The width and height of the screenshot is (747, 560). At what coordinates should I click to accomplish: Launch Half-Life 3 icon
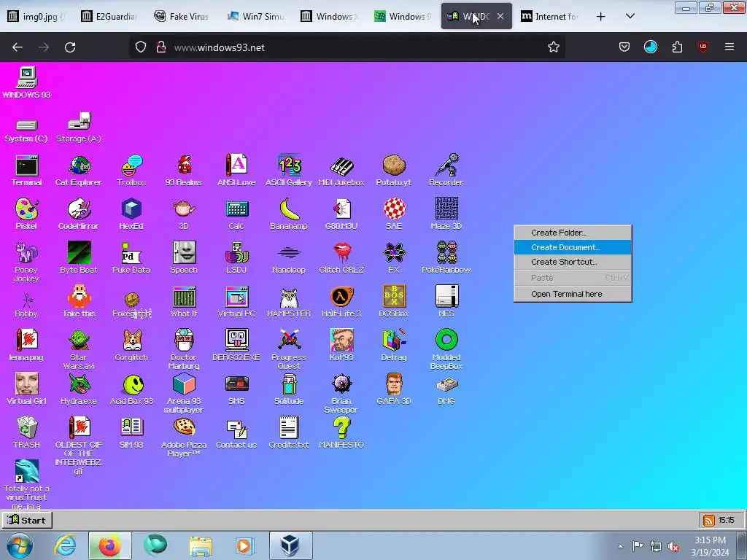pyautogui.click(x=341, y=301)
